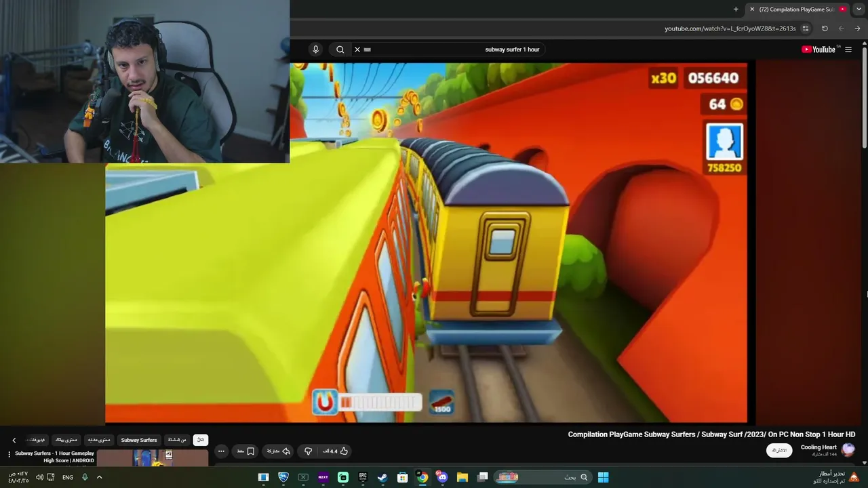Launch Rocket League from taskbar

point(283,477)
